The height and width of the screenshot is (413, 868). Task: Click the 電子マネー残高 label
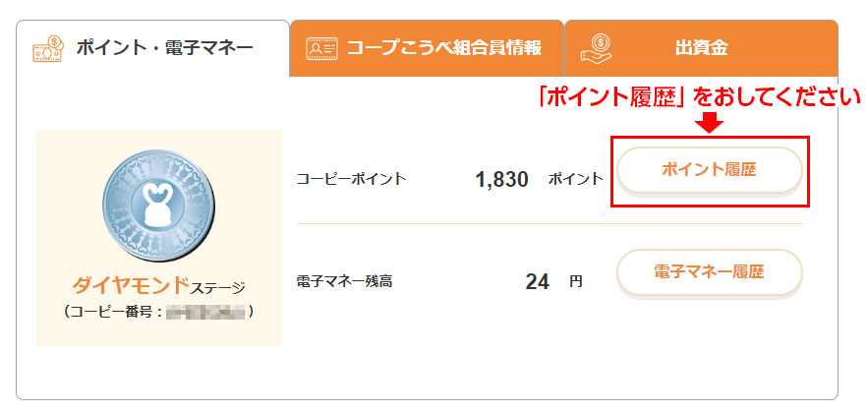click(344, 282)
